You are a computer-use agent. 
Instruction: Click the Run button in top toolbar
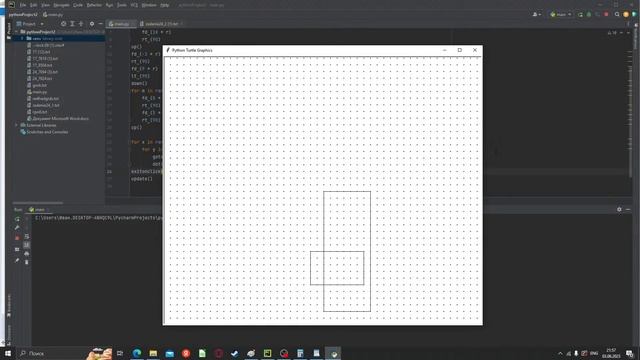pos(580,14)
